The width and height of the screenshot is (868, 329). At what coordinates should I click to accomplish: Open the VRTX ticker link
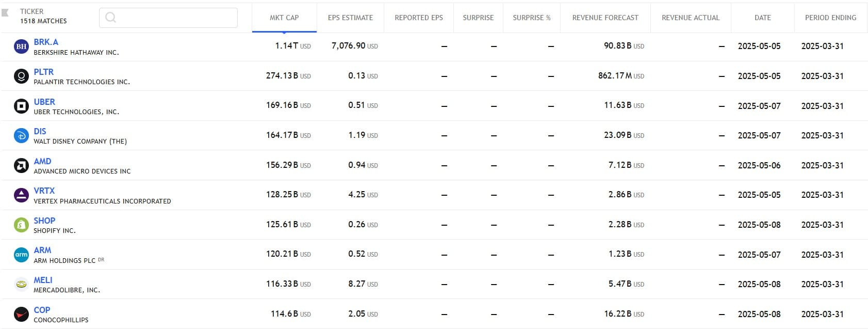(44, 191)
